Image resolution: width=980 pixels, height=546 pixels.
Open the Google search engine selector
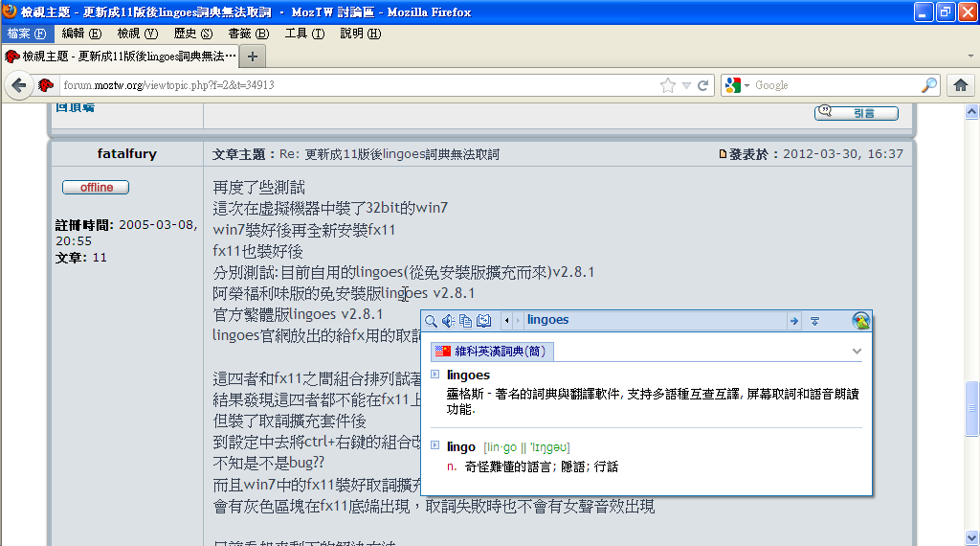(x=737, y=85)
